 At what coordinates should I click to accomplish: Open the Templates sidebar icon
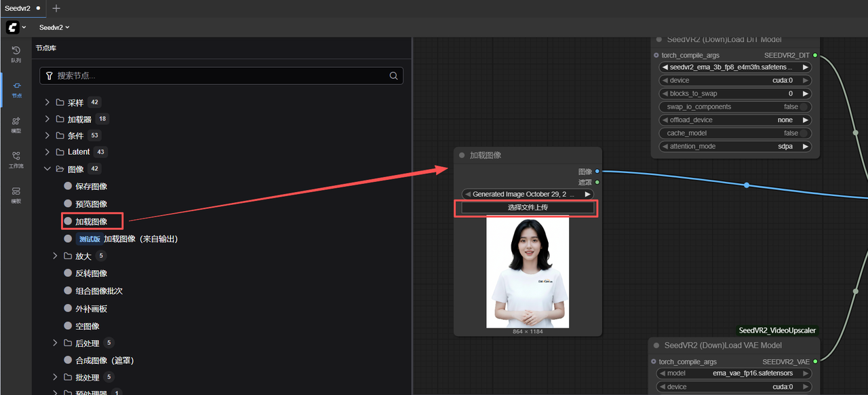(16, 195)
